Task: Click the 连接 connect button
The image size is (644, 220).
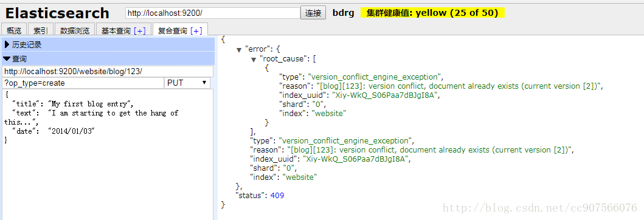Action: click(313, 13)
